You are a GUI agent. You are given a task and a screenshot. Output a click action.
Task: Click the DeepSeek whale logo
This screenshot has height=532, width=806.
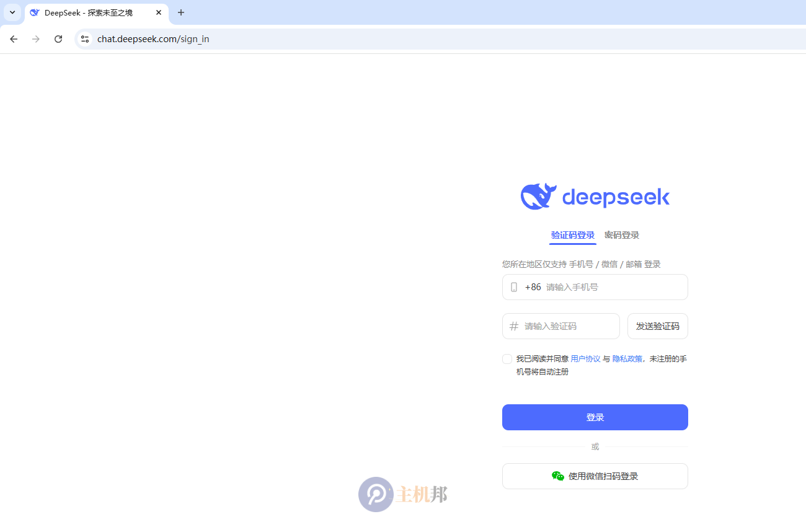pyautogui.click(x=539, y=197)
